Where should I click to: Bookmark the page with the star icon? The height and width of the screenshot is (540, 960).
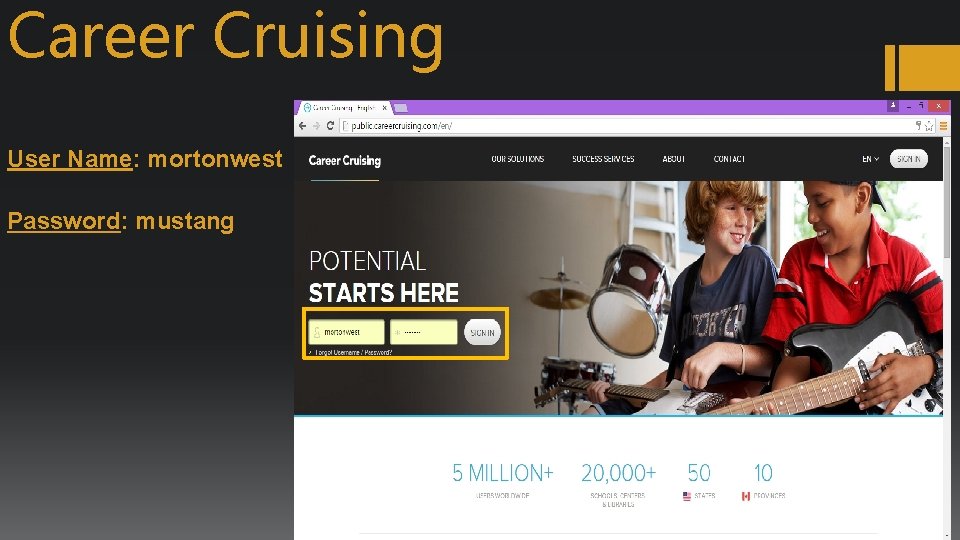tap(929, 126)
